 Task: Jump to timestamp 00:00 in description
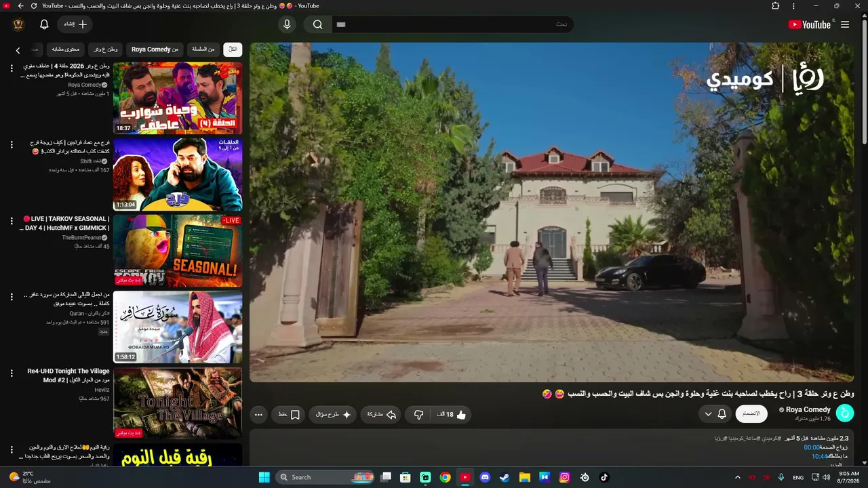pyautogui.click(x=812, y=447)
